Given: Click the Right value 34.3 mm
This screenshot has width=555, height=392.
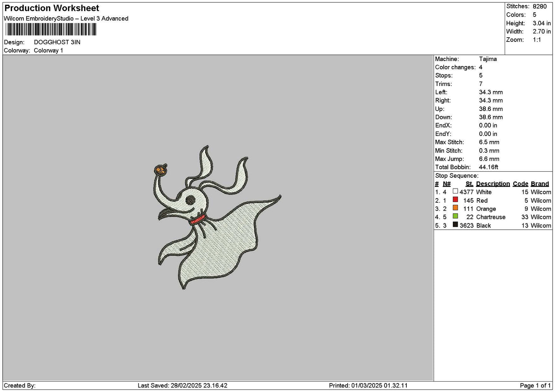Looking at the screenshot, I should [x=491, y=101].
